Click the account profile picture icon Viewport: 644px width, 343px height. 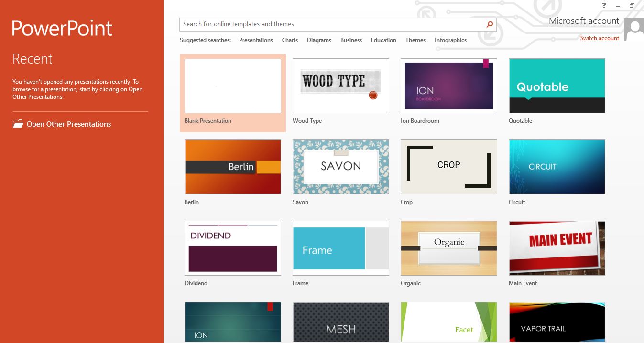pos(634,30)
